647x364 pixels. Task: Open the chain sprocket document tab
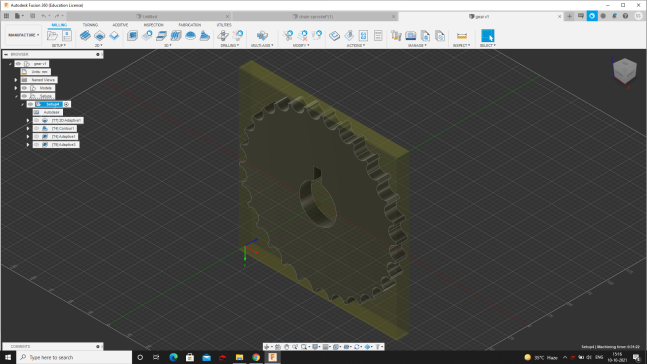point(314,17)
